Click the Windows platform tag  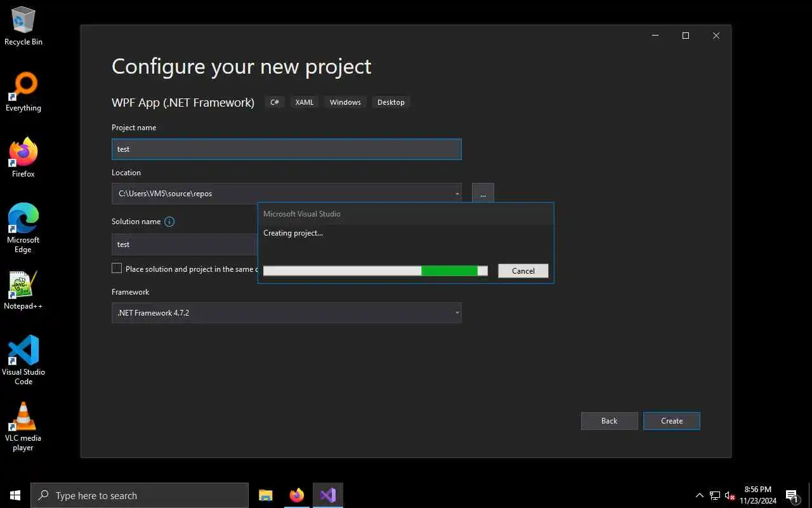(x=345, y=102)
